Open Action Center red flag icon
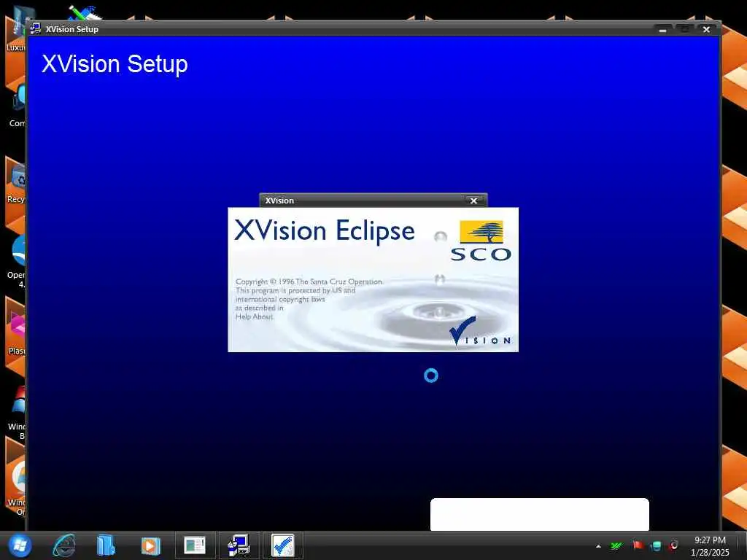The image size is (747, 560). coord(638,545)
